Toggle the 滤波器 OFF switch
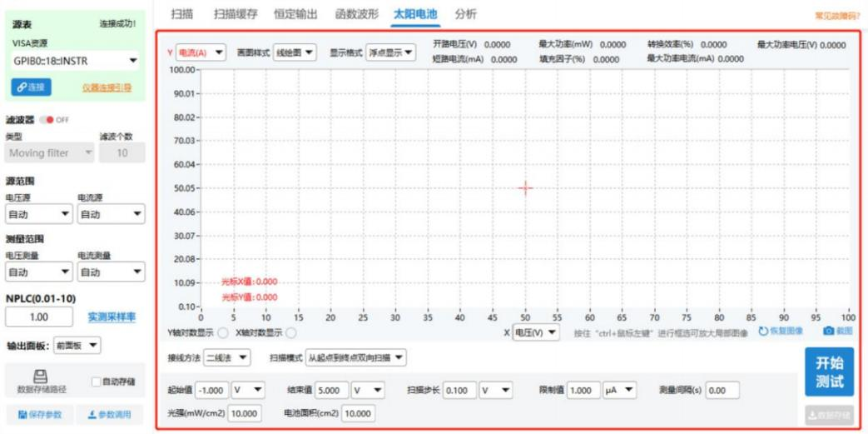868x434 pixels. (46, 120)
